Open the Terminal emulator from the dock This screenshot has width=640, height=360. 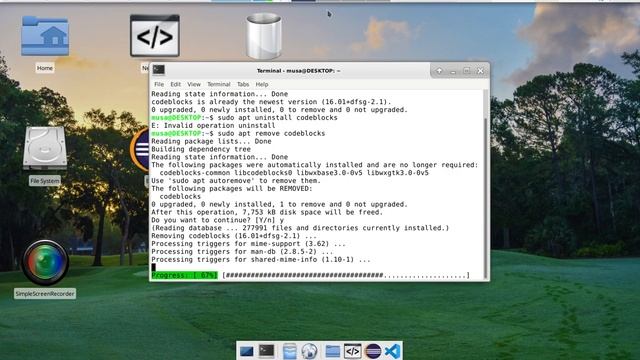pyautogui.click(x=267, y=351)
